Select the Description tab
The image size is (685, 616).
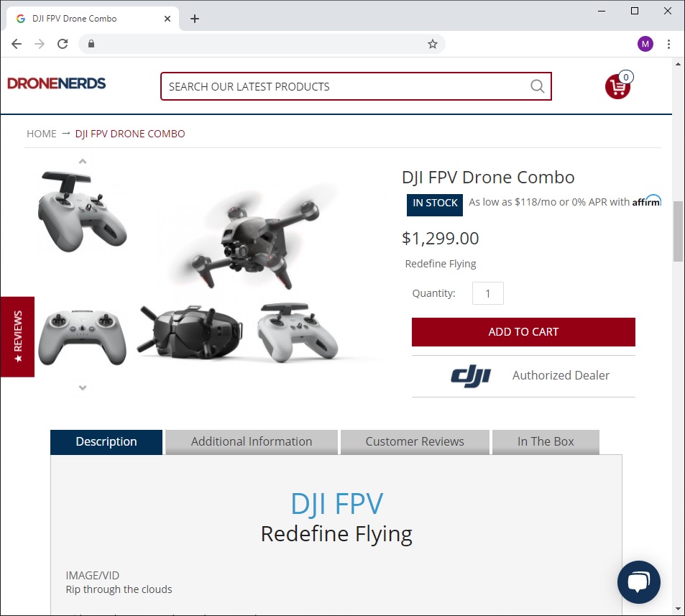tap(106, 442)
